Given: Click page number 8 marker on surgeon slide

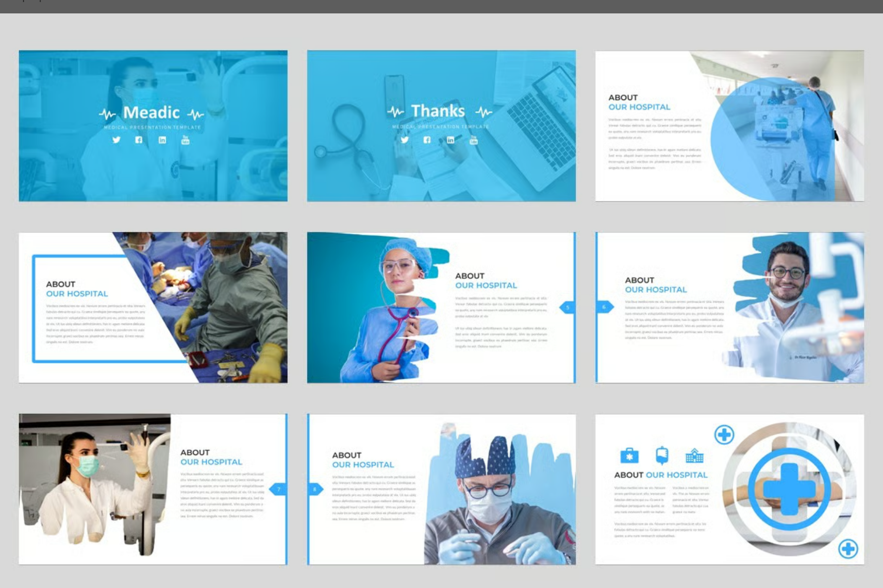Looking at the screenshot, I should pyautogui.click(x=315, y=489).
